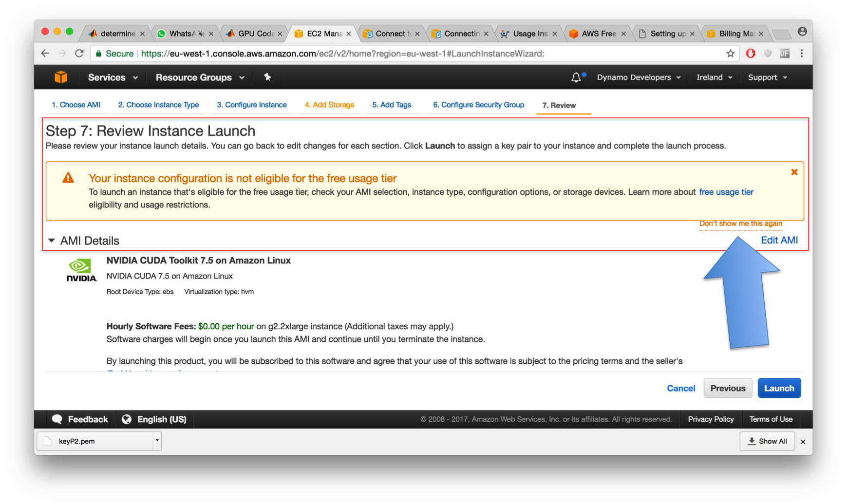Click the shield extension icon
The image size is (847, 504).
point(768,54)
